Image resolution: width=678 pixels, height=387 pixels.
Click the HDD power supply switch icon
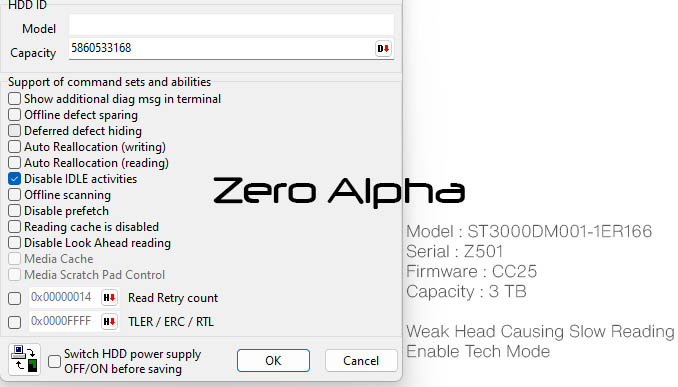click(25, 359)
